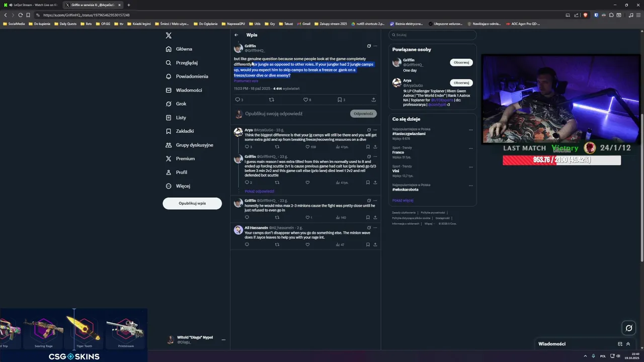The image size is (644, 362).
Task: Open Listy in the sidebar
Action: click(x=176, y=117)
